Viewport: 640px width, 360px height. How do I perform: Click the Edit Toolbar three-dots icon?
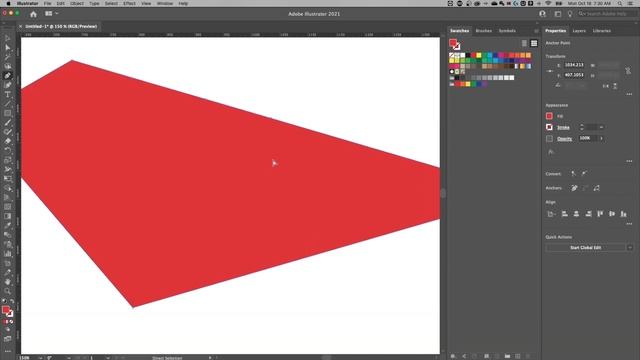(7, 351)
